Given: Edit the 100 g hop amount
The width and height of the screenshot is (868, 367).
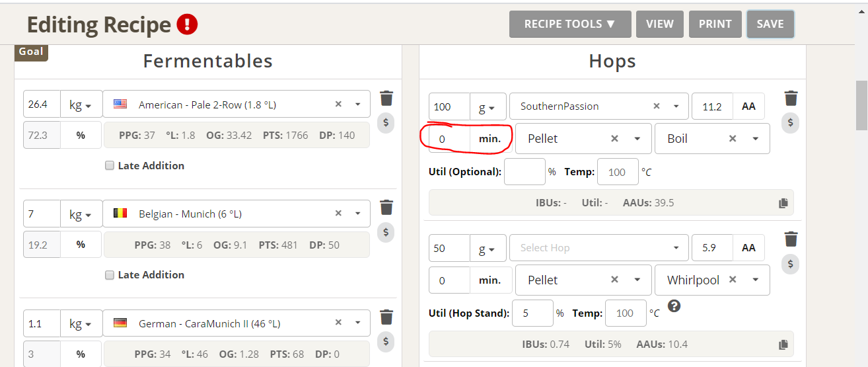Looking at the screenshot, I should 449,106.
